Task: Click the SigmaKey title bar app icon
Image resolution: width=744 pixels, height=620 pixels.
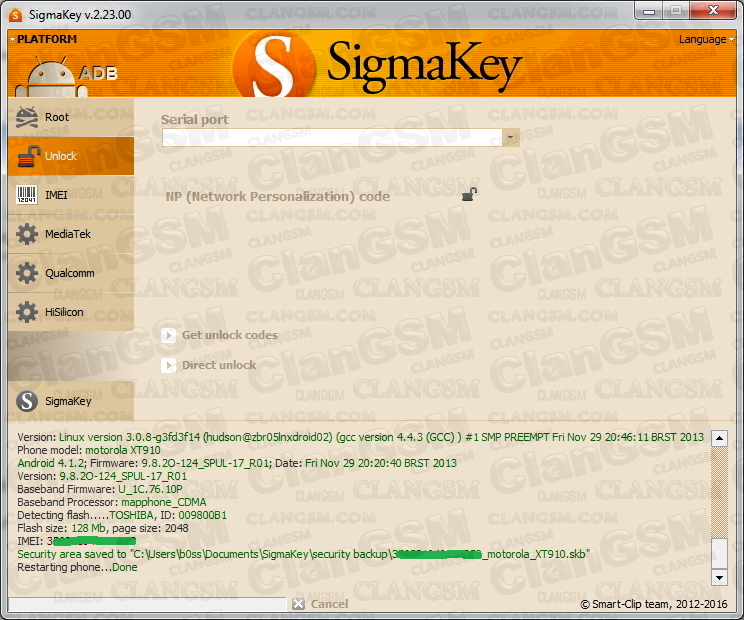Action: pyautogui.click(x=16, y=15)
